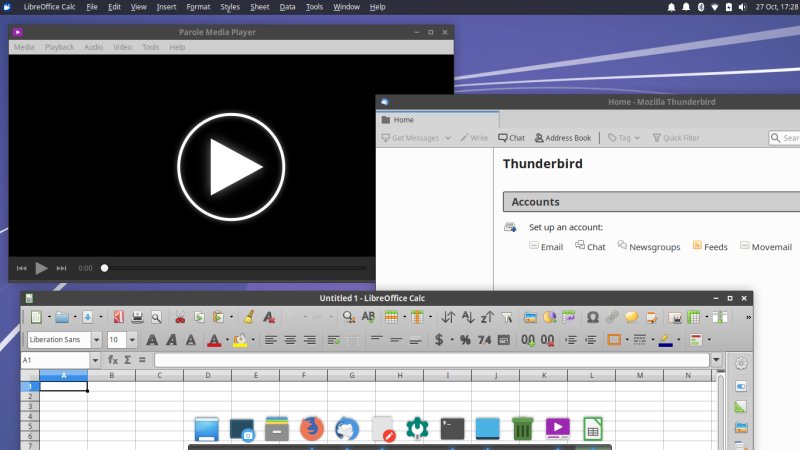Expand the Liberation Sans font name dropdown
800x450 pixels.
(96, 339)
